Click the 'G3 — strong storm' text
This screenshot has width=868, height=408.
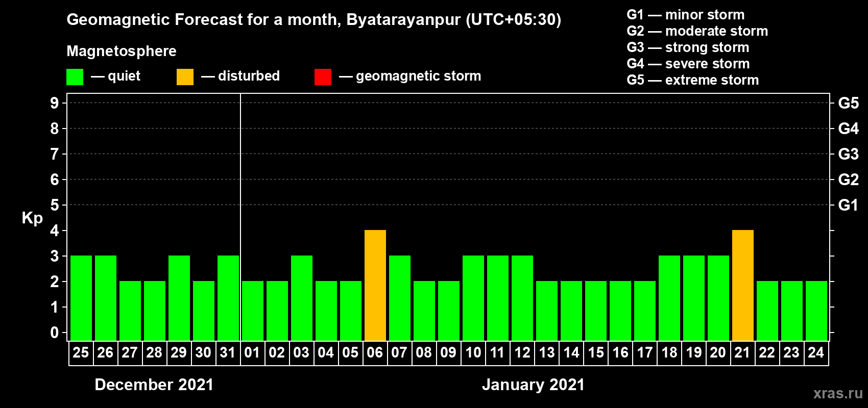coord(688,47)
